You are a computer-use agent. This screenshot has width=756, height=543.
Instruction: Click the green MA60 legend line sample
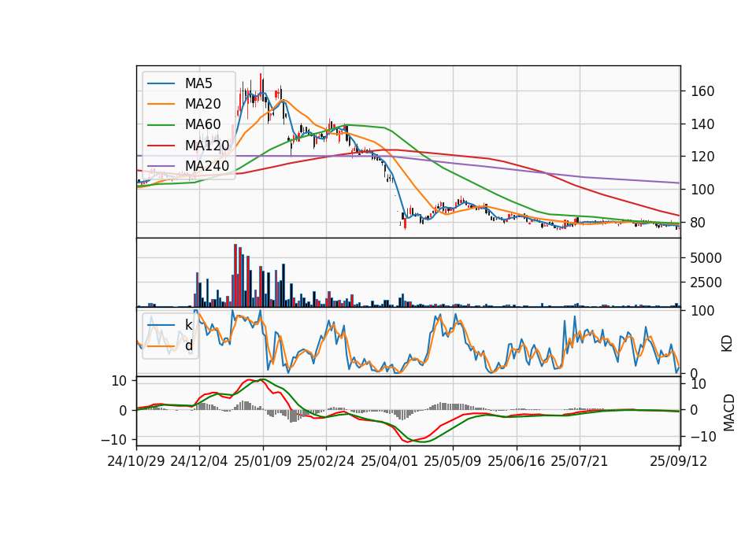coord(161,125)
